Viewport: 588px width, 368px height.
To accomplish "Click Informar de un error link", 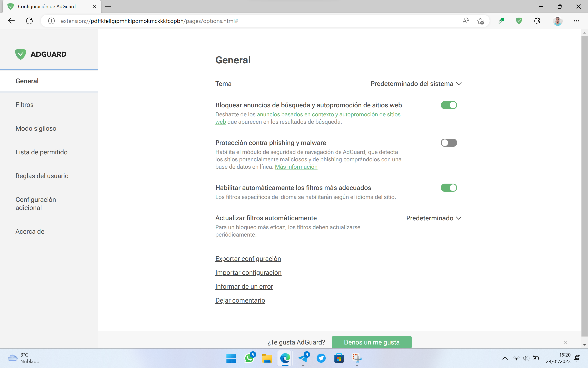I will (244, 286).
